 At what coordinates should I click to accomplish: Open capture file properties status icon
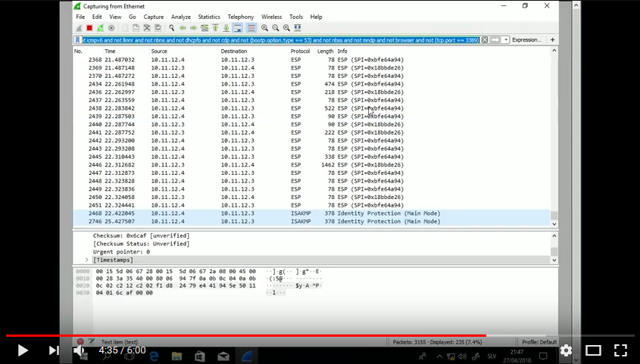92,342
